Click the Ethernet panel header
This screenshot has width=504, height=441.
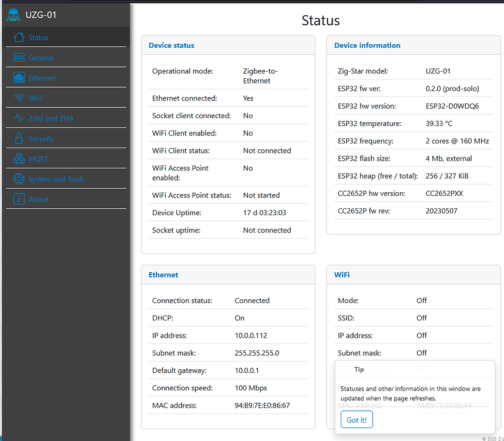(163, 275)
